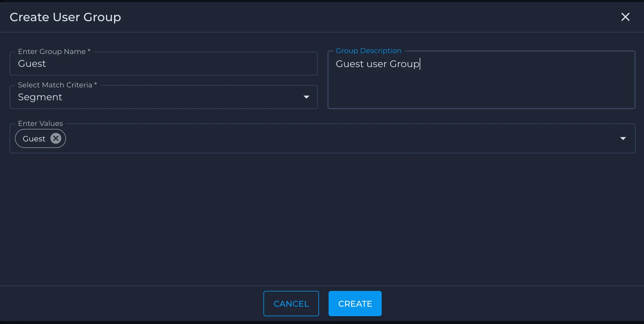The image size is (644, 324).
Task: Close the Create User Group dialog
Action: click(x=625, y=17)
